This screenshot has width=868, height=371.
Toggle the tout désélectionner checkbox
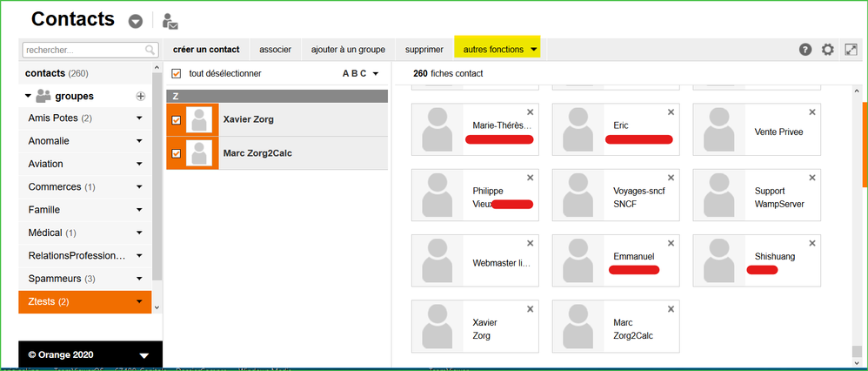pos(177,74)
